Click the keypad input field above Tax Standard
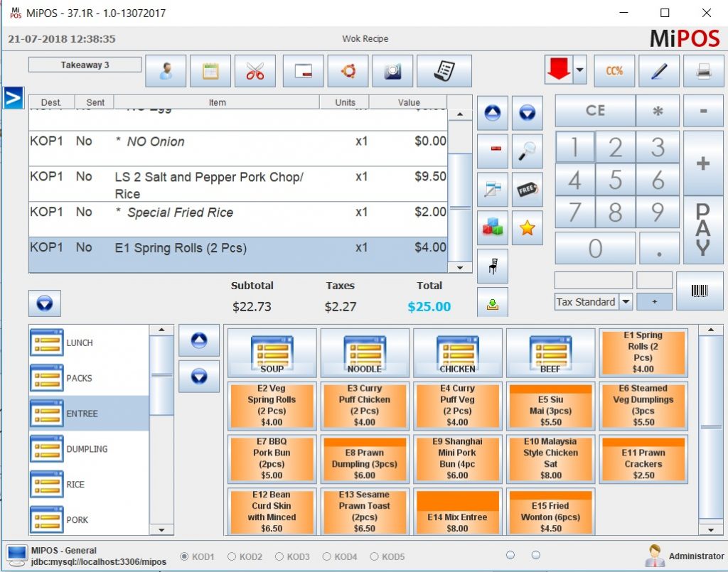The width and height of the screenshot is (728, 572). point(594,281)
